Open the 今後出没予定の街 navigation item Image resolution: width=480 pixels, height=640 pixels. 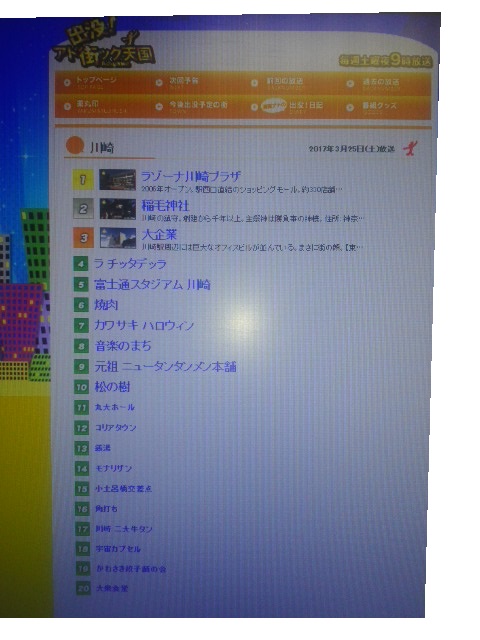coord(198,106)
